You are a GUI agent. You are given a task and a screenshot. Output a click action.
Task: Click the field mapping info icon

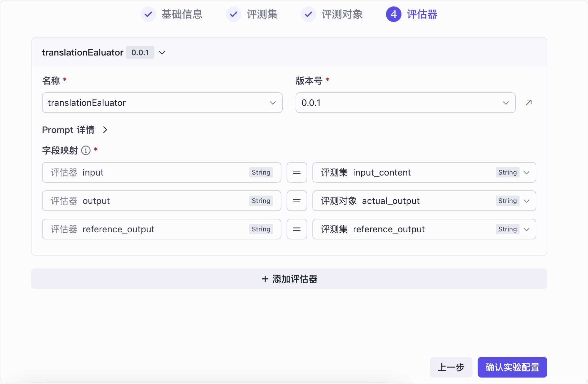coord(86,150)
